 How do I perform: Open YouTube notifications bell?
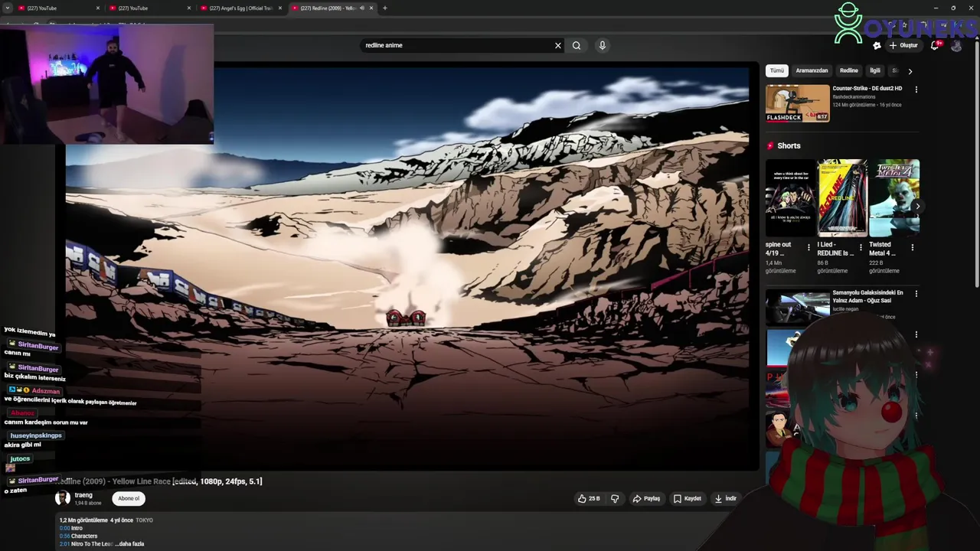tap(934, 45)
